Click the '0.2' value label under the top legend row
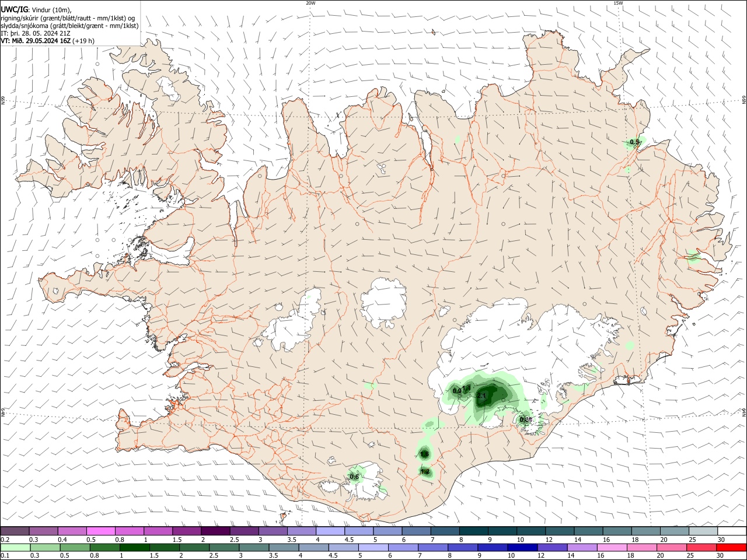 [x=5, y=540]
